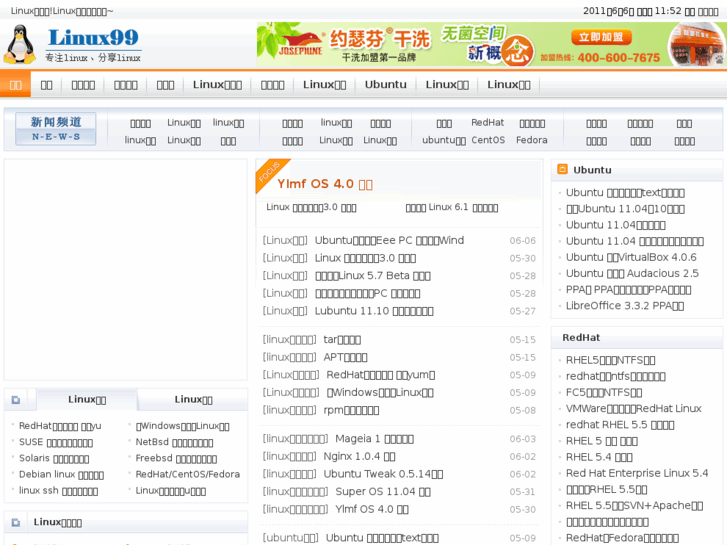Open Fedora link in news channel bar
The width and height of the screenshot is (727, 545).
click(x=531, y=140)
